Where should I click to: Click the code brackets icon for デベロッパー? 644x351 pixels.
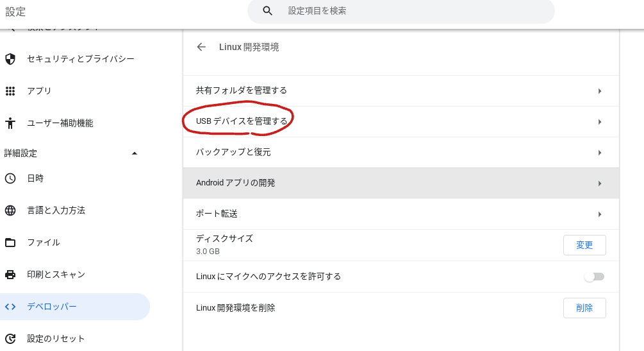pos(10,307)
